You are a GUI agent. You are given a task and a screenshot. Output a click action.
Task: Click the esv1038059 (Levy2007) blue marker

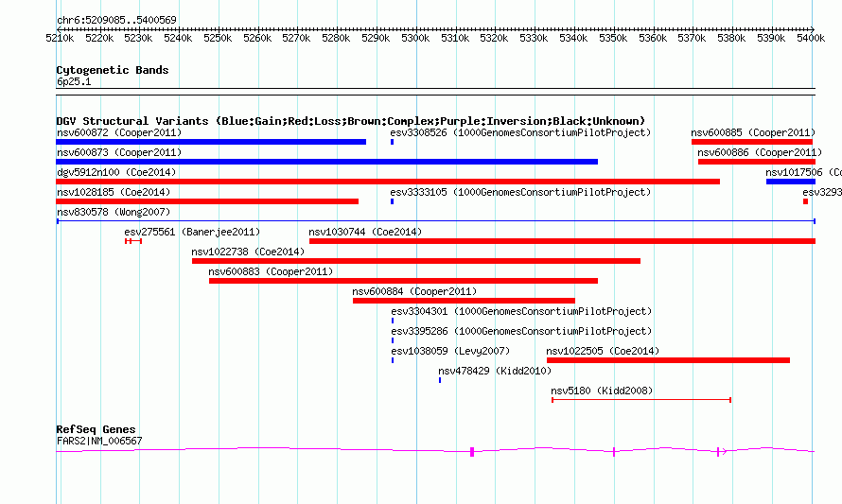(393, 360)
